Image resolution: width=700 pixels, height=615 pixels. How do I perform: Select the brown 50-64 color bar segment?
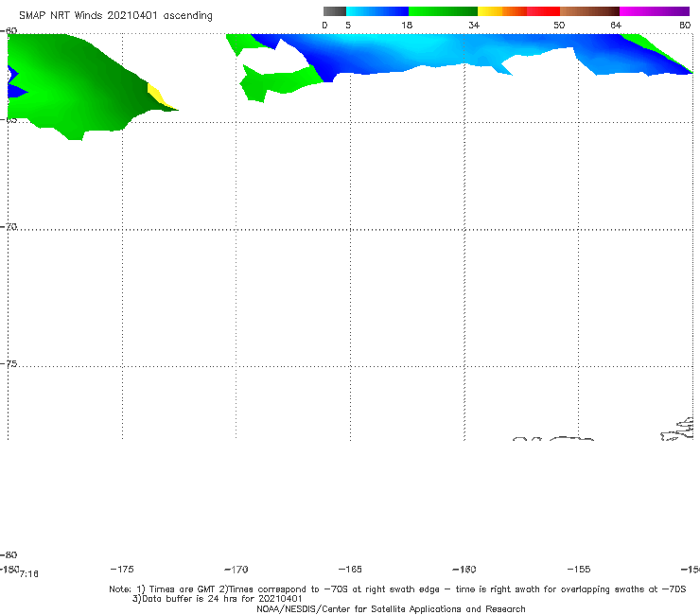589,11
